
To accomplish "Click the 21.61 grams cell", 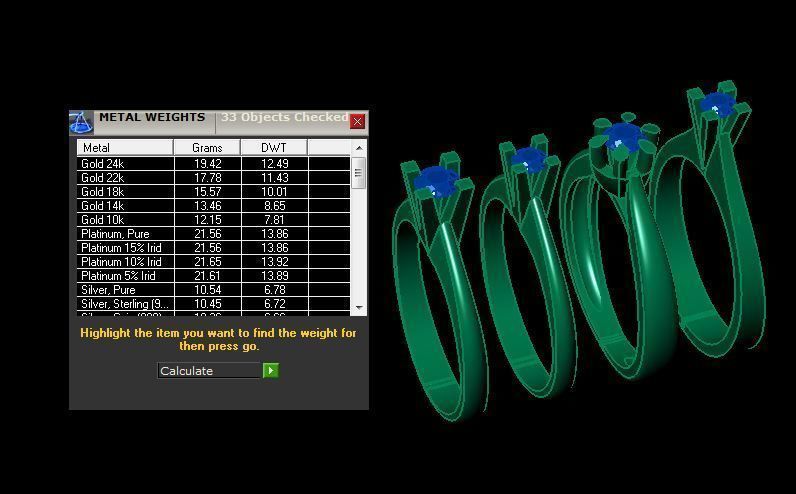I will click(x=208, y=276).
